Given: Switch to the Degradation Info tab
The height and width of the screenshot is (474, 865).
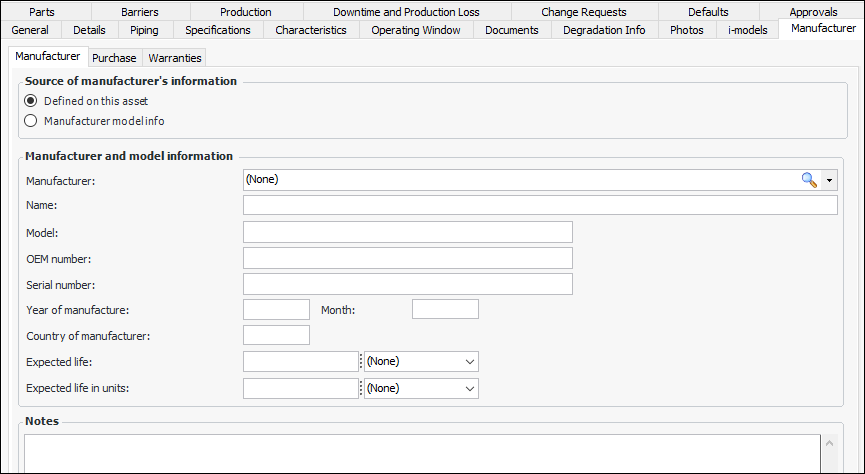Looking at the screenshot, I should coord(603,30).
